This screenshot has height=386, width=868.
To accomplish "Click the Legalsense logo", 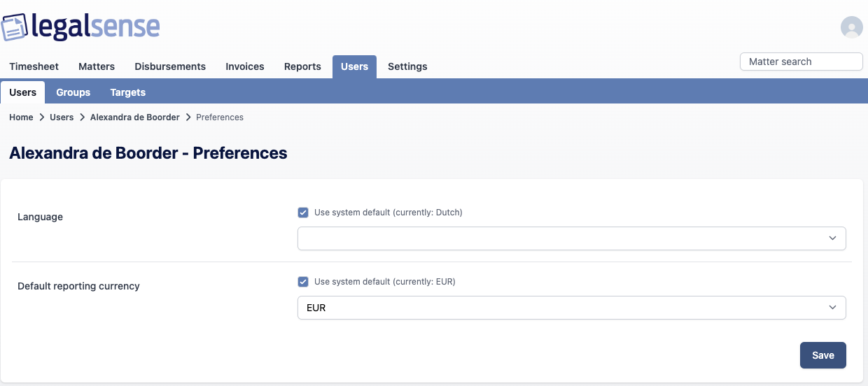I will tap(80, 27).
